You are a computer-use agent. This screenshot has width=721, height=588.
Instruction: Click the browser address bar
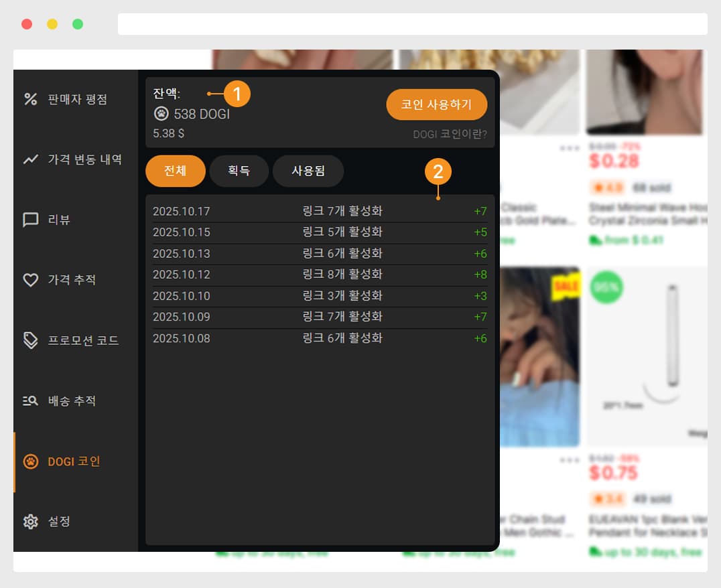pyautogui.click(x=412, y=24)
